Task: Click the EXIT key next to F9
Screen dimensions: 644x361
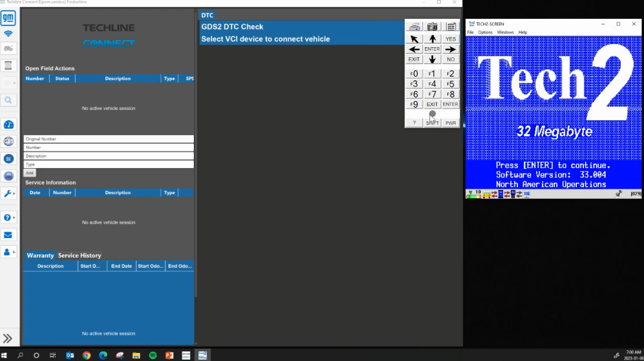Action: click(432, 104)
